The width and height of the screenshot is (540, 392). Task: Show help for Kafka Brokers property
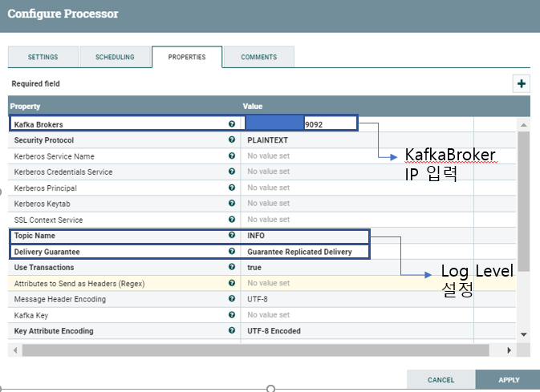232,124
